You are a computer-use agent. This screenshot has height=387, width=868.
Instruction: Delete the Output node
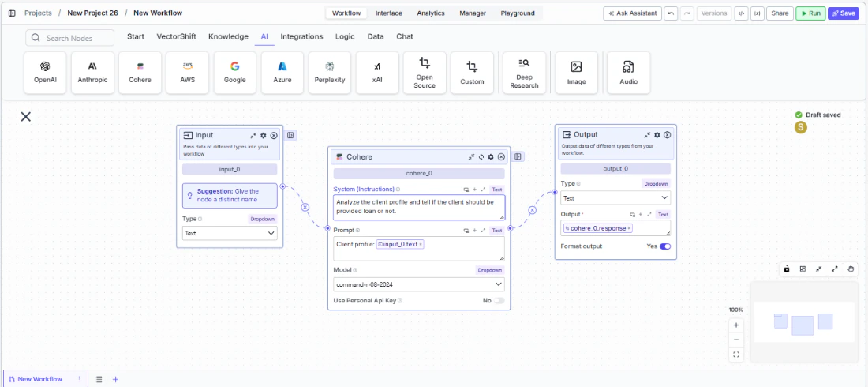coord(667,135)
